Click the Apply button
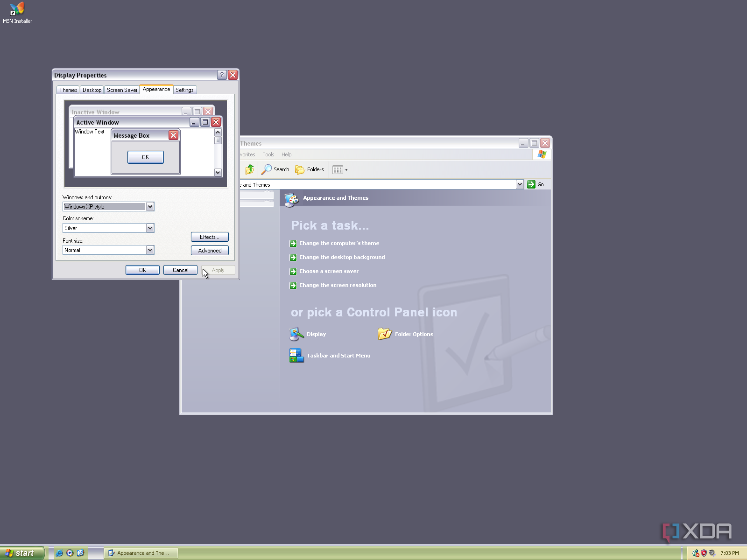This screenshot has height=560, width=747. (x=218, y=270)
